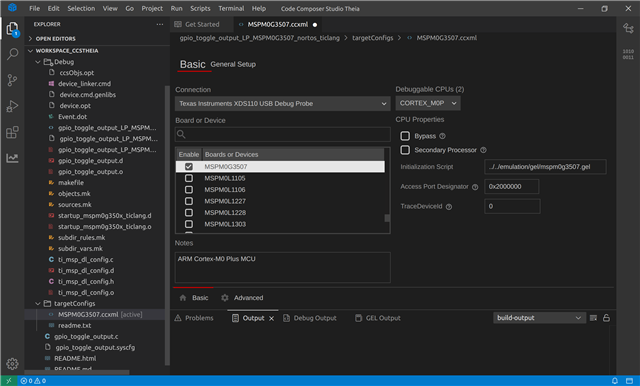The width and height of the screenshot is (640, 386).
Task: Enable the MSPM0L1106 device checkbox
Action: pos(189,189)
